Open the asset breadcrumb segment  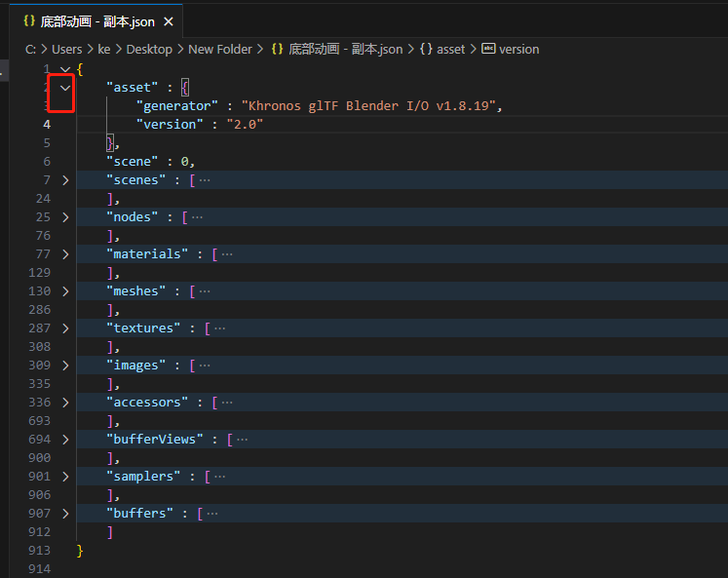click(x=451, y=49)
